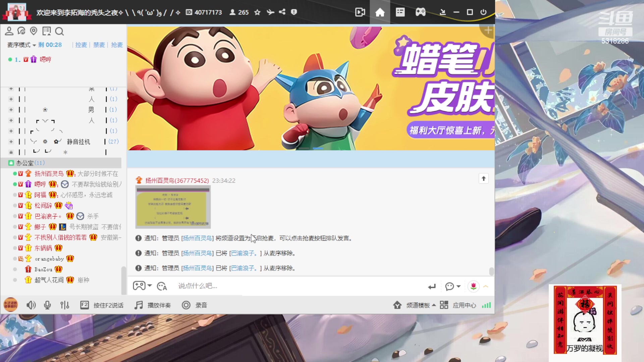This screenshot has height=362, width=644.
Task: Expand the 频道模板 menu
Action: [x=421, y=305]
